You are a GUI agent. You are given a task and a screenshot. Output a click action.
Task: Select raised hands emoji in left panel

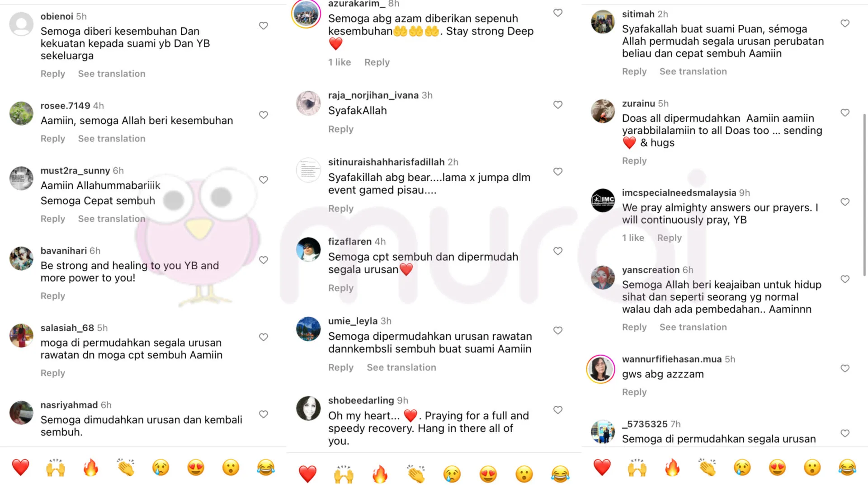56,467
